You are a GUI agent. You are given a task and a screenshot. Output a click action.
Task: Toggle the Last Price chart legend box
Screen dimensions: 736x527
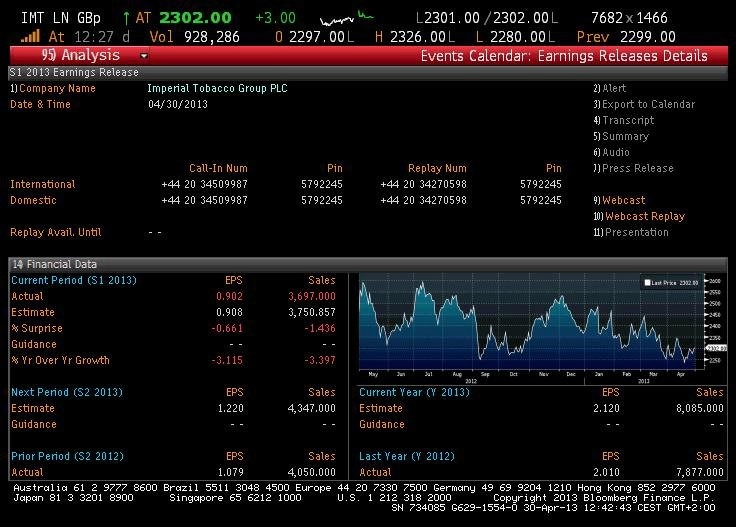(x=671, y=283)
